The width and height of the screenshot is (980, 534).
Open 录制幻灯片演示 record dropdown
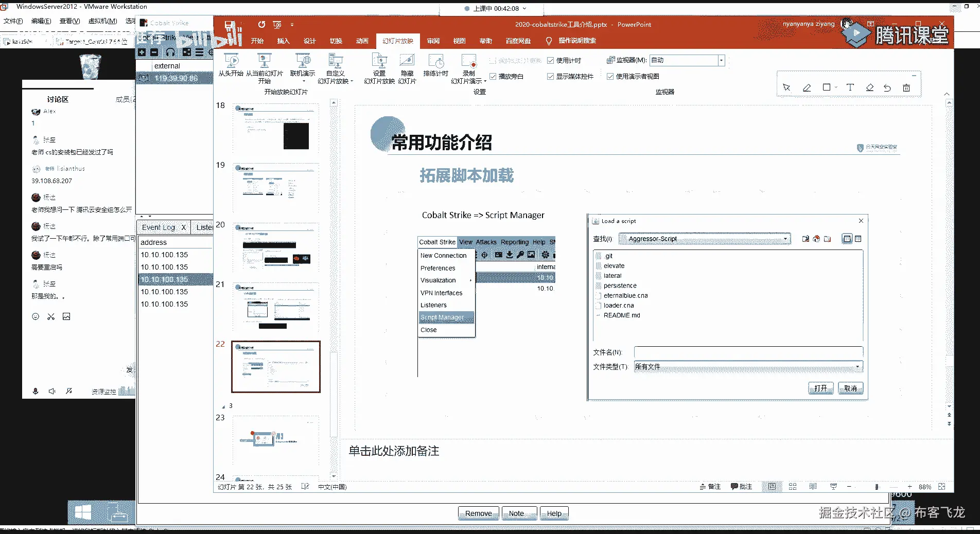coord(469,69)
